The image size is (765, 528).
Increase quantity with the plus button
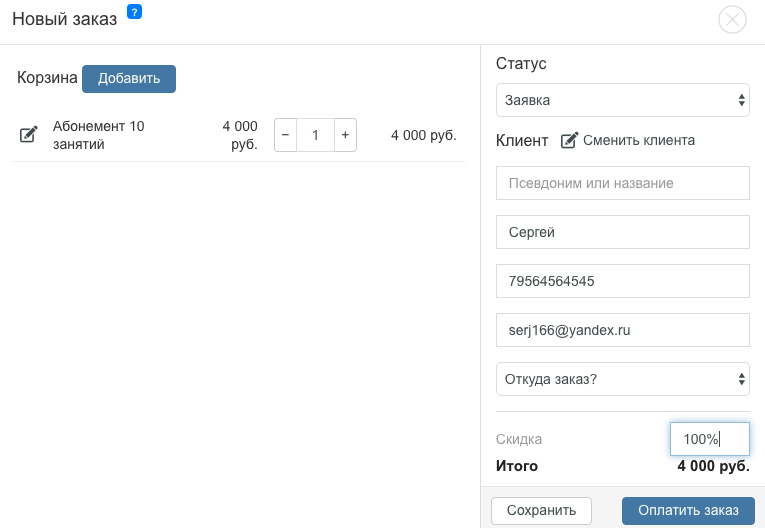[x=345, y=135]
